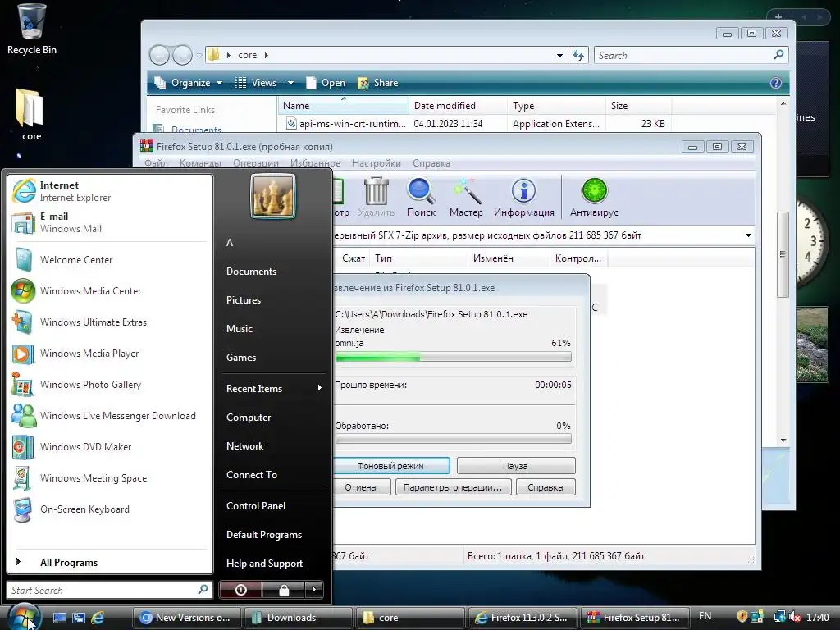Open Справка menu in WinRAR

[x=431, y=163]
